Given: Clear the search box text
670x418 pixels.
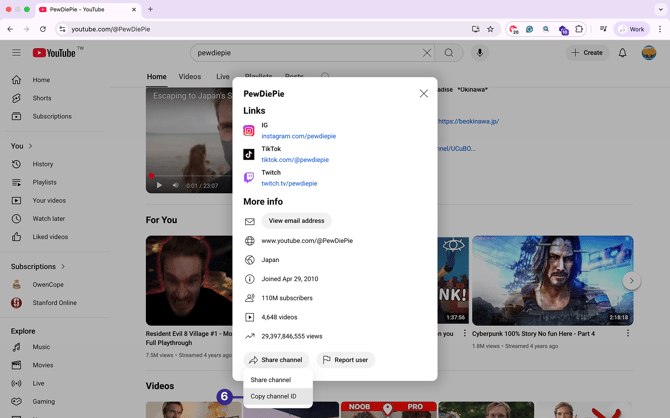Looking at the screenshot, I should (x=427, y=53).
